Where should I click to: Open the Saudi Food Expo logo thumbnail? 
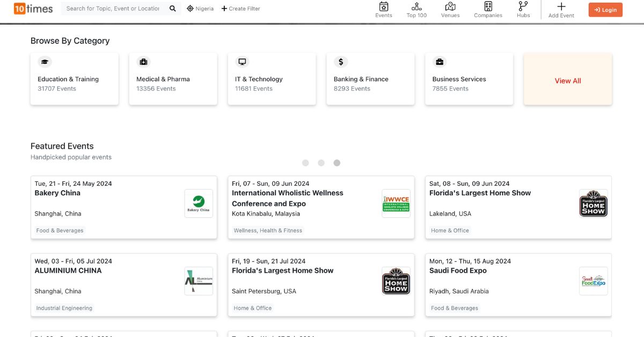click(594, 281)
